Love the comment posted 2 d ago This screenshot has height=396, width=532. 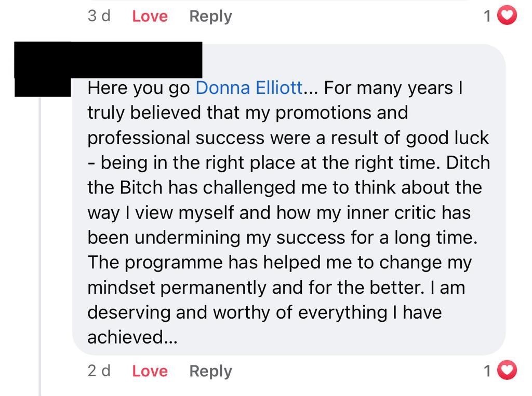point(150,371)
